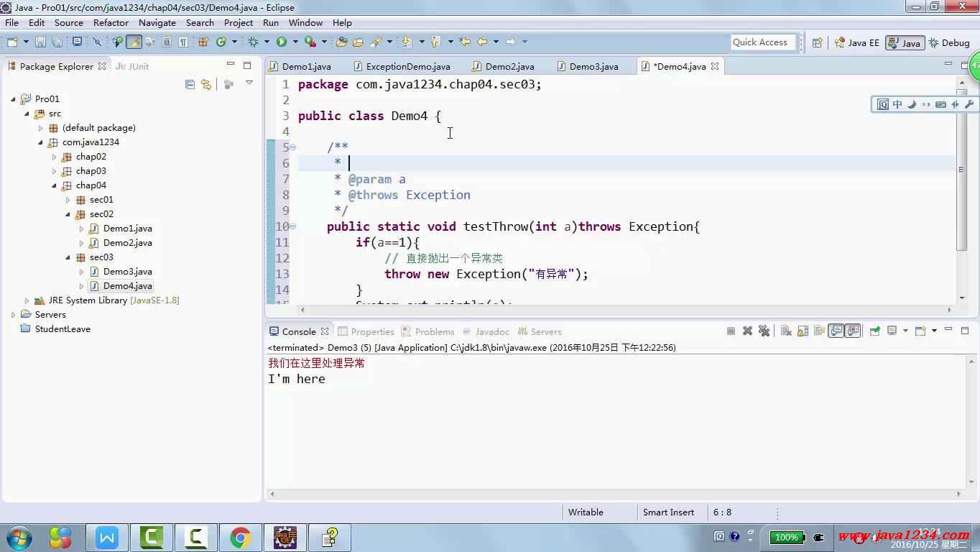Screen dimensions: 980x552
Task: Toggle Scroll Lock in the Console toolbar
Action: tap(803, 331)
